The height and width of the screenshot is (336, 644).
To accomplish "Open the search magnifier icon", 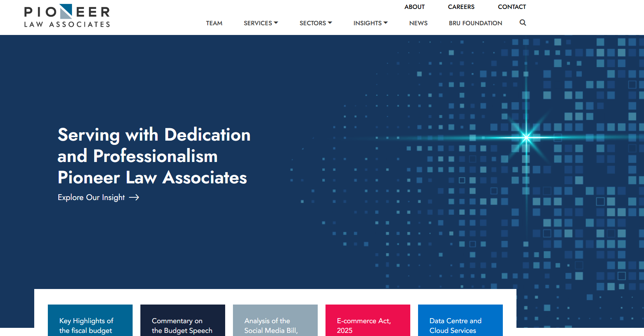I will pyautogui.click(x=523, y=23).
